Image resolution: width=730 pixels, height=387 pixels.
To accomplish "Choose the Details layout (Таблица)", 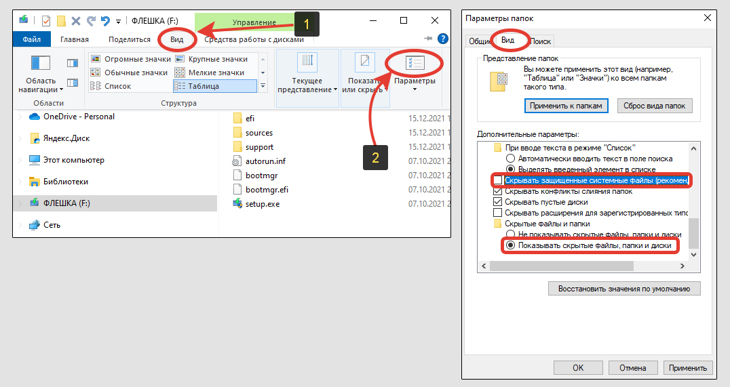I will pyautogui.click(x=215, y=86).
